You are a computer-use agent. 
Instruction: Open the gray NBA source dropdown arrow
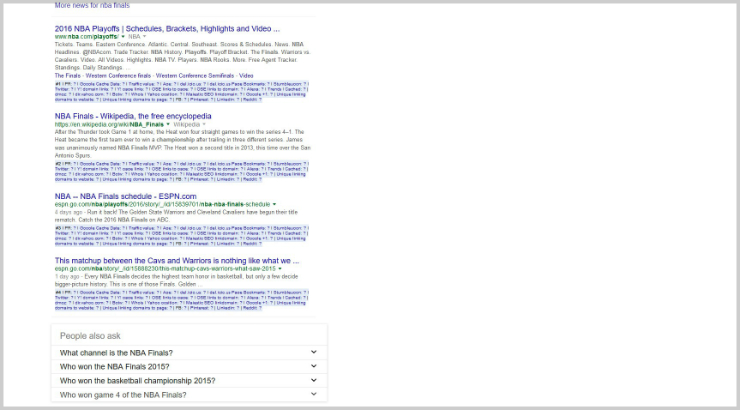(x=144, y=36)
